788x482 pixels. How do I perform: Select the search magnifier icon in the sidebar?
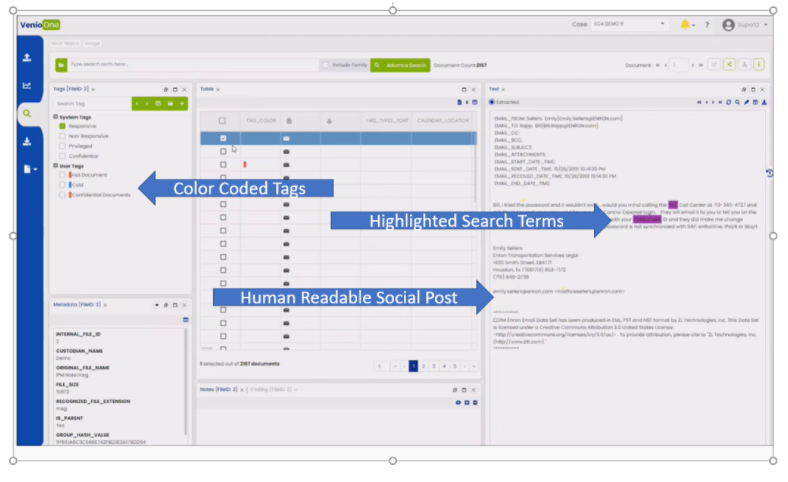tap(27, 114)
